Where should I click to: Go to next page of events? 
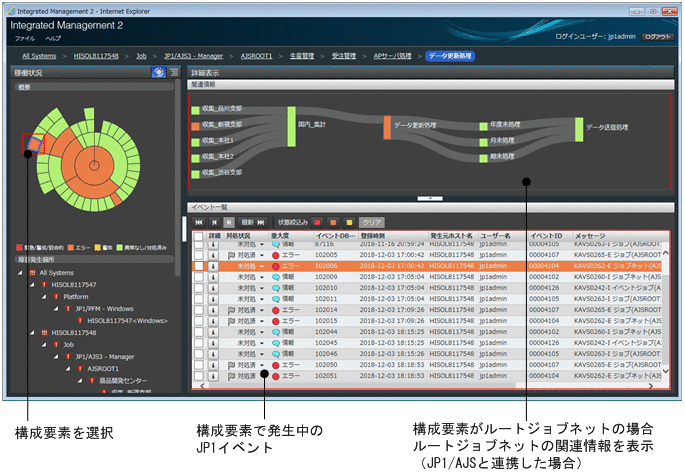point(229,222)
